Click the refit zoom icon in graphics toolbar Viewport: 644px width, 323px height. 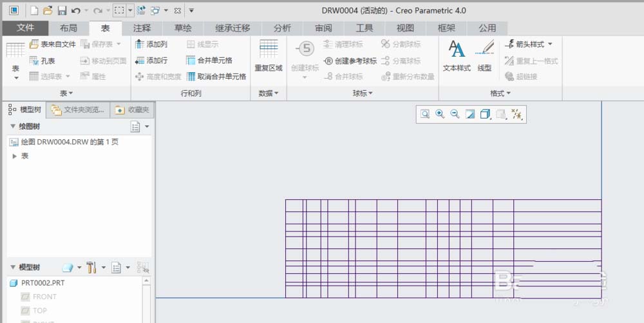pyautogui.click(x=425, y=114)
